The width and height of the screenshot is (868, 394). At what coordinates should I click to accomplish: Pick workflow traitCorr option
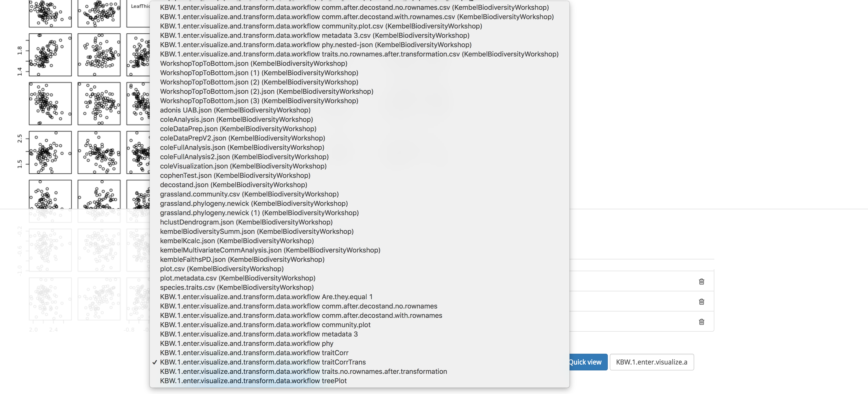(x=359, y=352)
